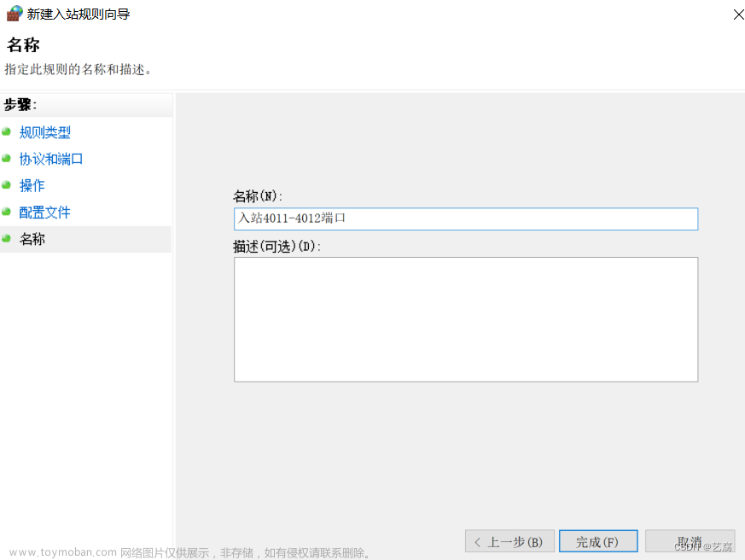Click the 指定此规则的名称和描述 subtitle text
This screenshot has height=560, width=745.
pyautogui.click(x=79, y=69)
